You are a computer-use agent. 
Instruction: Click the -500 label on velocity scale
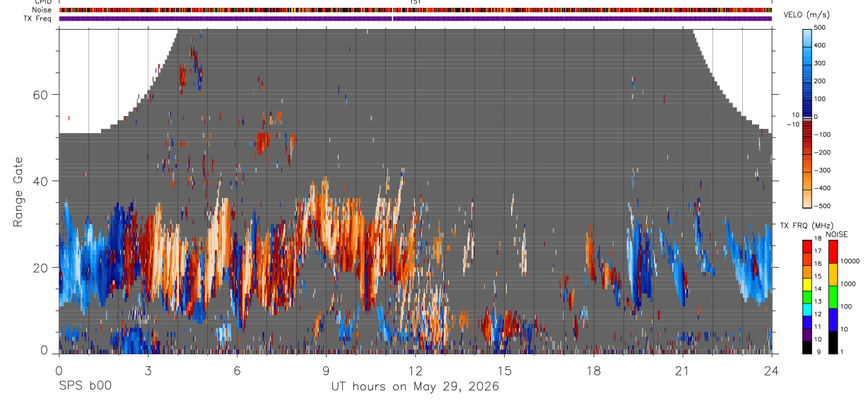click(x=822, y=206)
